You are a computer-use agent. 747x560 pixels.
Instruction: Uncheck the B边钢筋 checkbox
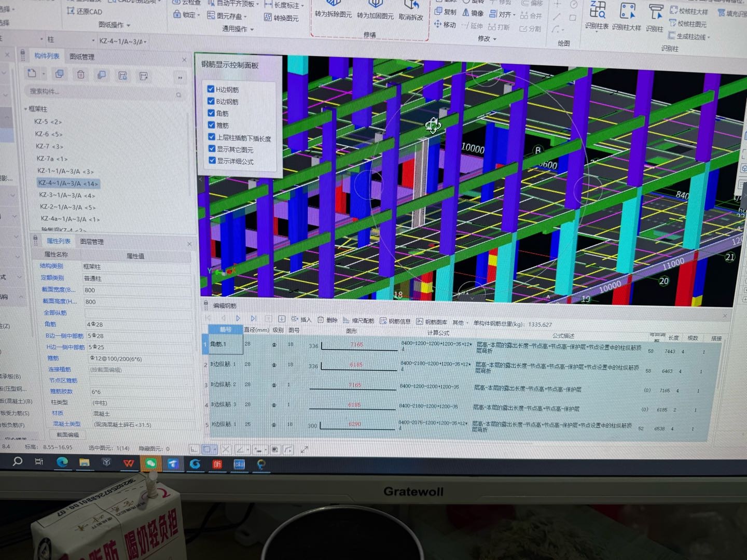[211, 101]
